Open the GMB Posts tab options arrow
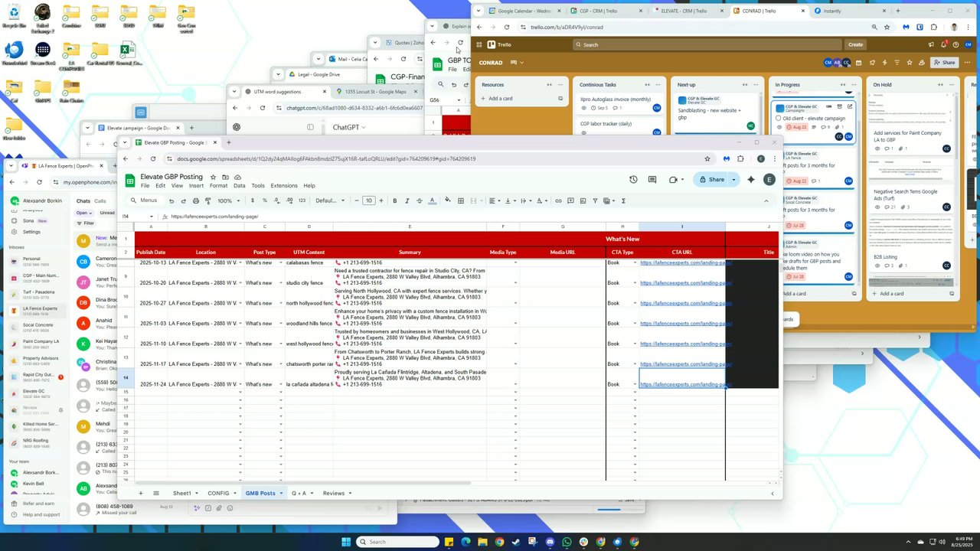This screenshot has width=980, height=551. click(x=281, y=493)
